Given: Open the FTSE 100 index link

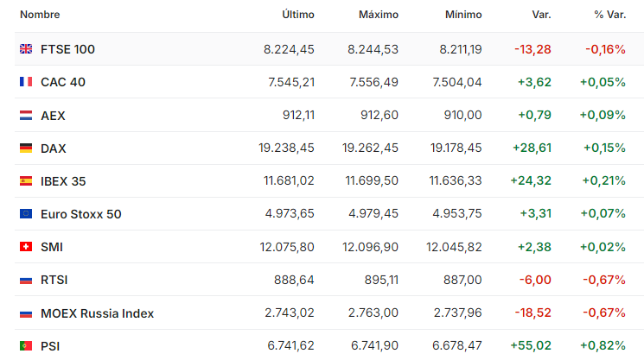Looking at the screenshot, I should pos(67,49).
